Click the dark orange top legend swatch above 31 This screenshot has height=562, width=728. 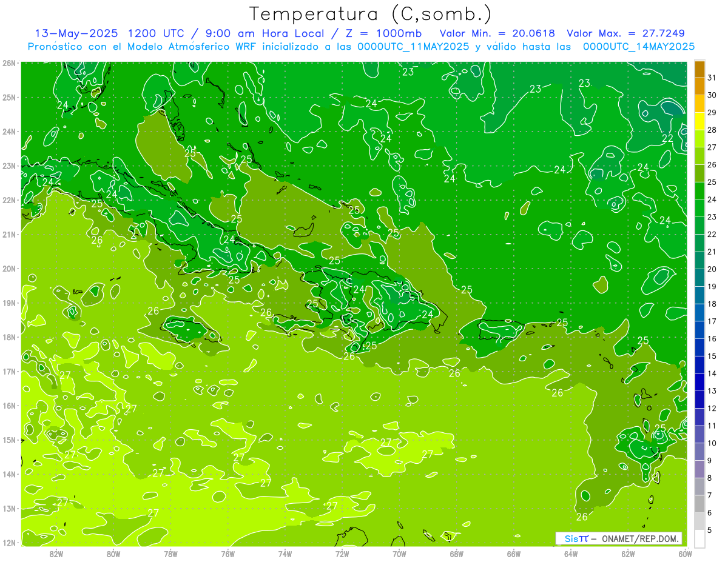coord(699,69)
